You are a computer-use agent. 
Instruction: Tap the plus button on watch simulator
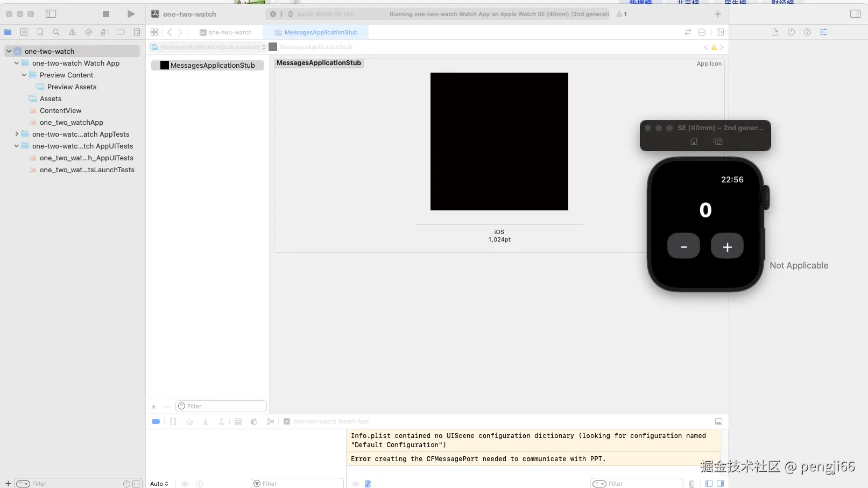[727, 246]
